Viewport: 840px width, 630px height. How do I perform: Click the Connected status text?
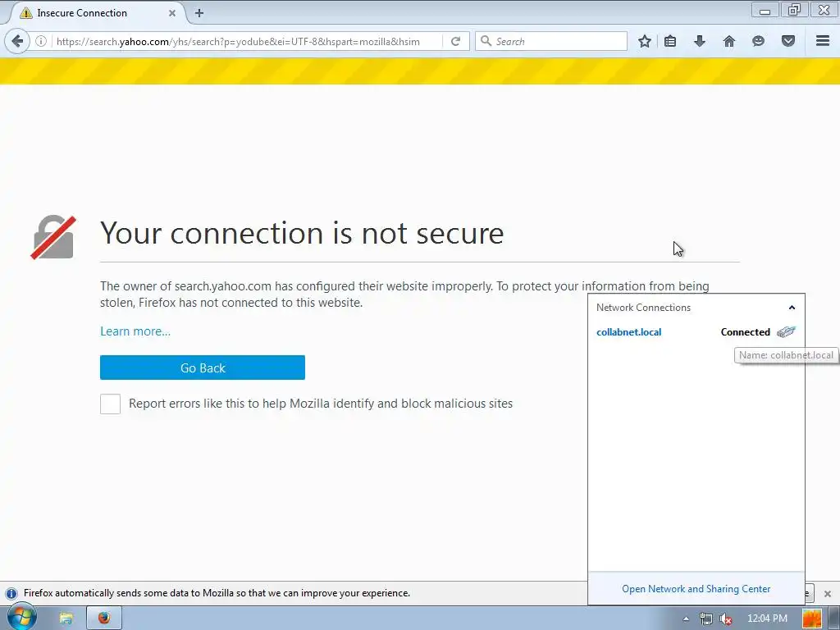tap(745, 332)
